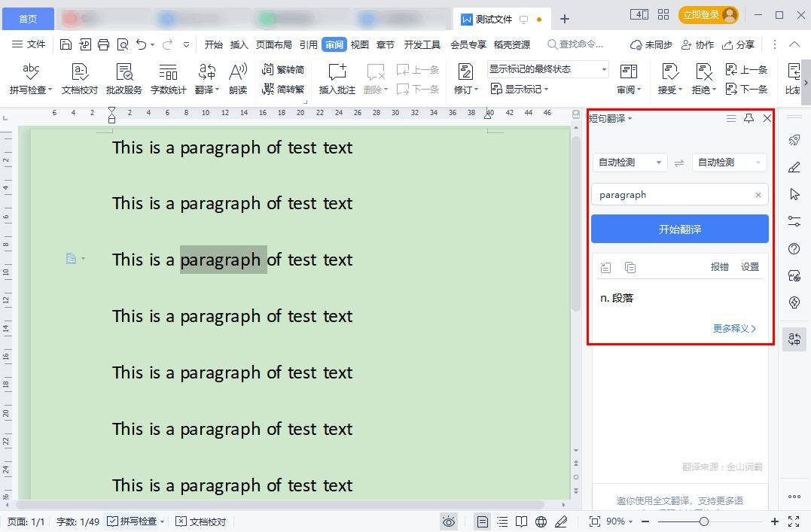Open Print Preview icon
This screenshot has height=532, width=811.
tap(123, 44)
